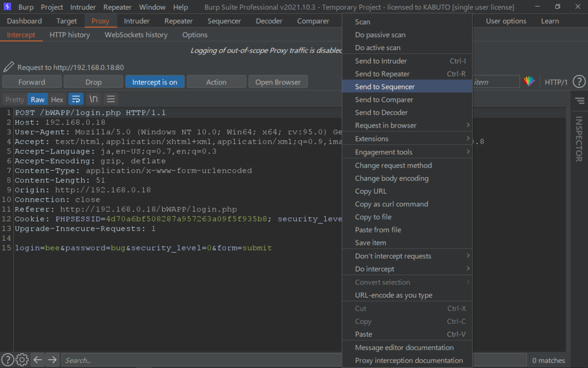Screen dimensions: 588x368
Task: Choose Send to Sequencer in context menu
Action: 407,86
